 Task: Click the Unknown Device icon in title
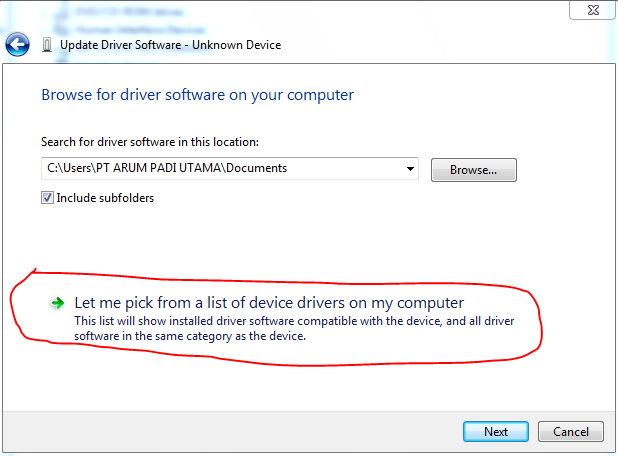[x=48, y=45]
